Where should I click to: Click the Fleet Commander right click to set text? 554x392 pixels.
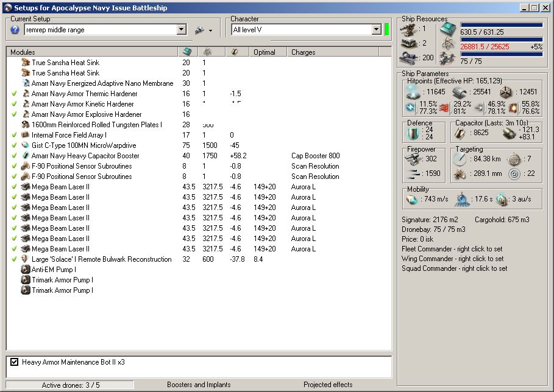[453, 249]
